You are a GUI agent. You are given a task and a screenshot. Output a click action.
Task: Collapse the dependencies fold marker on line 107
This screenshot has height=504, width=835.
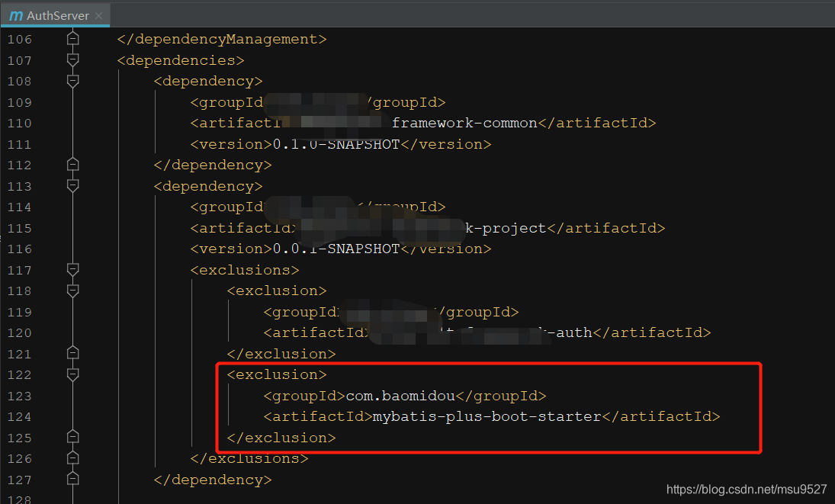pyautogui.click(x=72, y=60)
